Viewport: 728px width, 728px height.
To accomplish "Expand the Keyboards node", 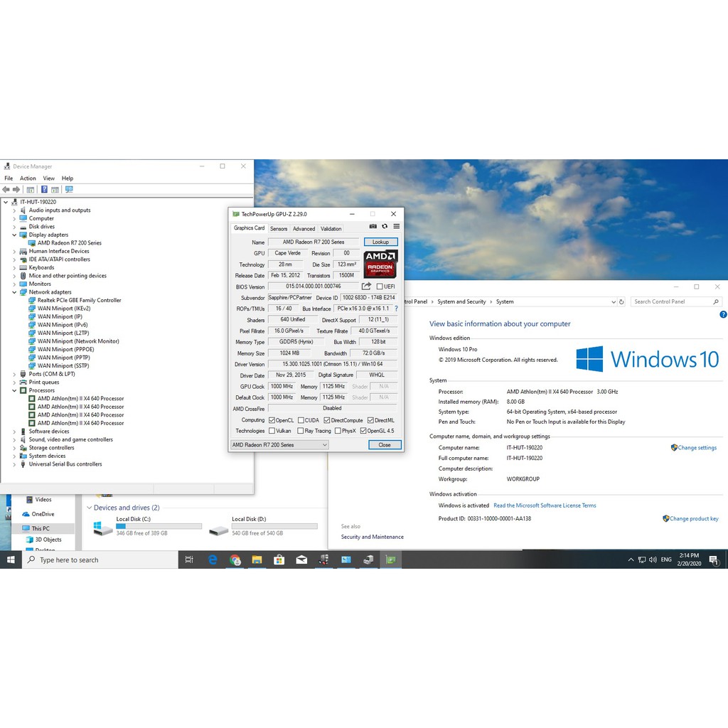I will (x=14, y=268).
